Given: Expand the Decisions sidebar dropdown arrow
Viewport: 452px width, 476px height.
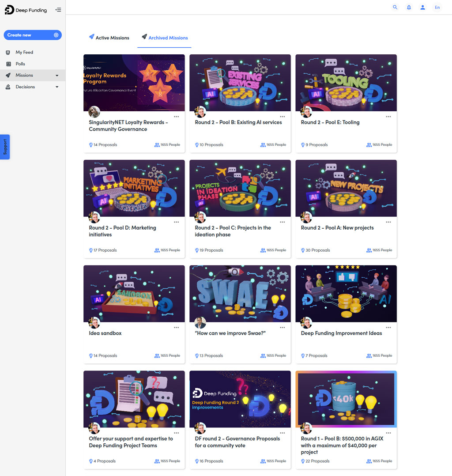Looking at the screenshot, I should 57,87.
